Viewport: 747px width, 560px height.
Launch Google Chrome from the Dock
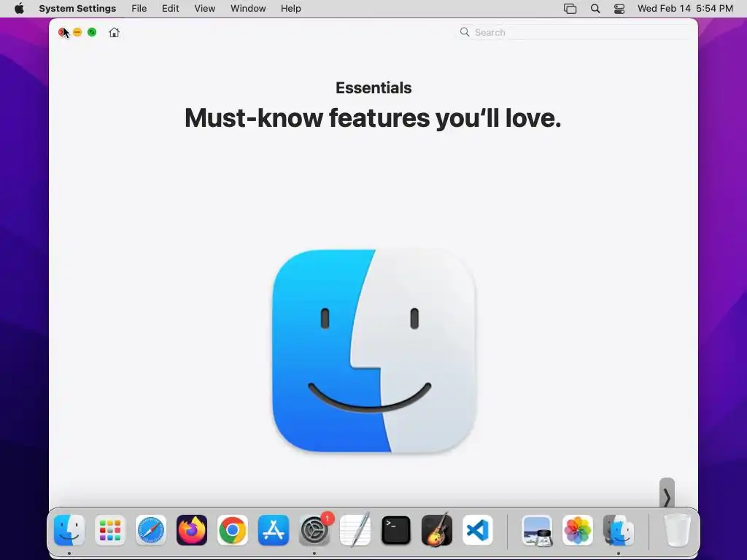(x=233, y=530)
